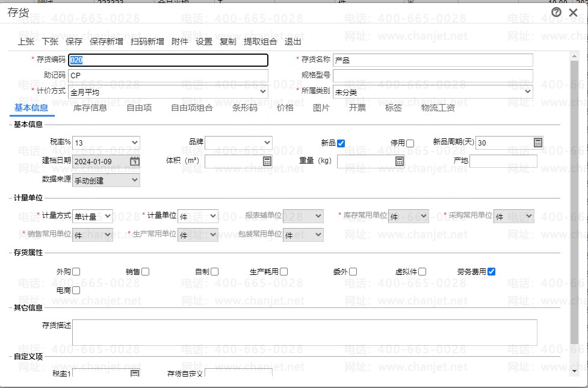Switch to the 自由项组合 tab
588x388 pixels.
click(192, 108)
